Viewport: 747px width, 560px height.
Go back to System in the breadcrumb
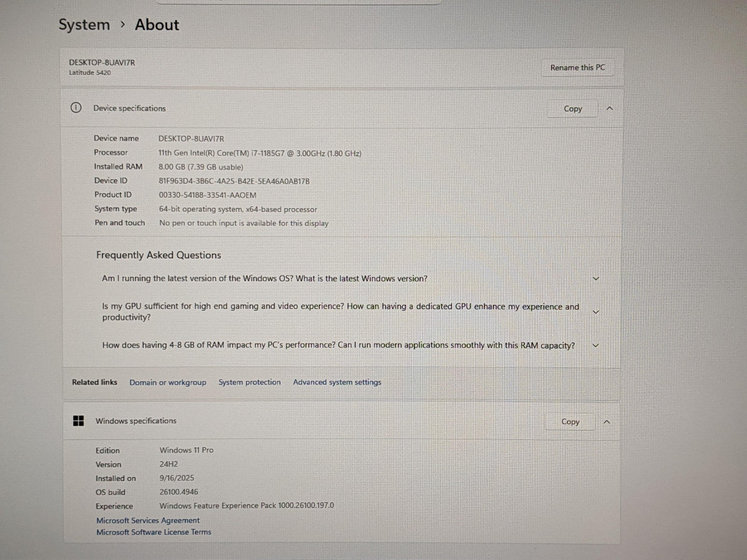[x=84, y=25]
